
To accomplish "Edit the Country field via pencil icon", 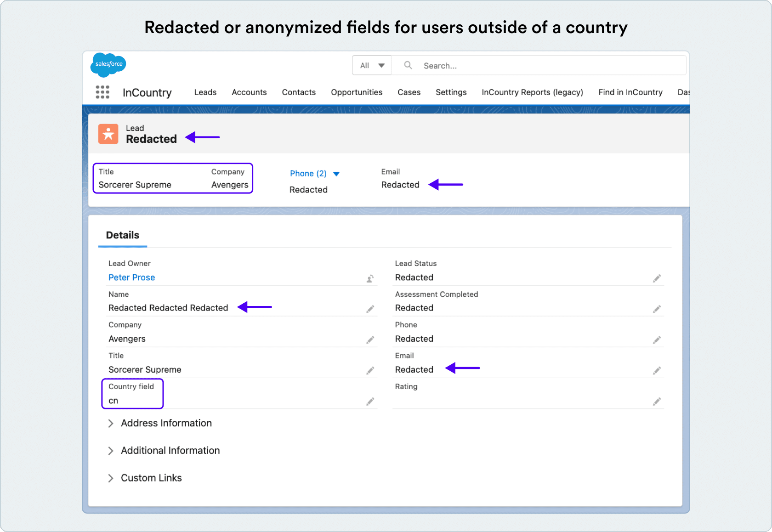I will click(x=370, y=402).
